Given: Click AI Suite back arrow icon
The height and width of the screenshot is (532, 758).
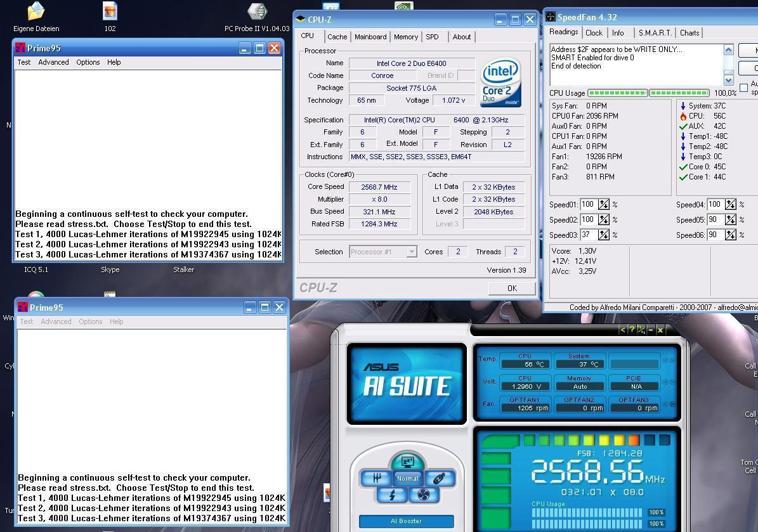Looking at the screenshot, I should [623, 330].
